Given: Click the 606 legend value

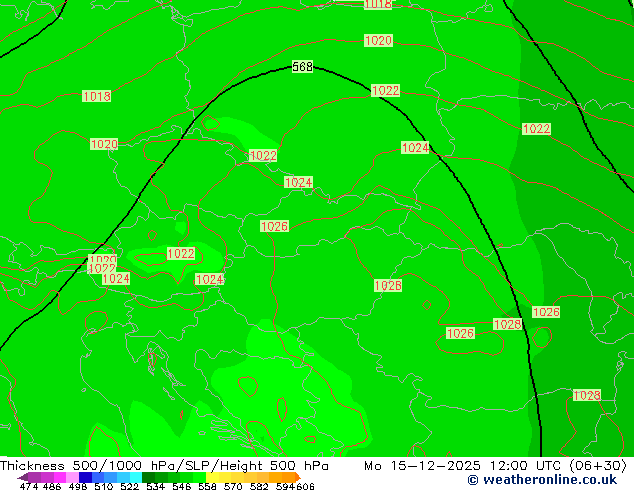Looking at the screenshot, I should (305, 486).
